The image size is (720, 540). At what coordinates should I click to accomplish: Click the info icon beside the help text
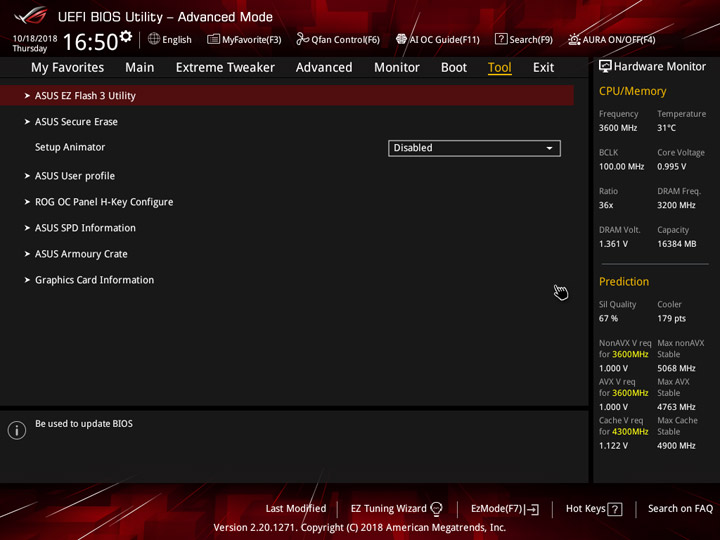[17, 430]
